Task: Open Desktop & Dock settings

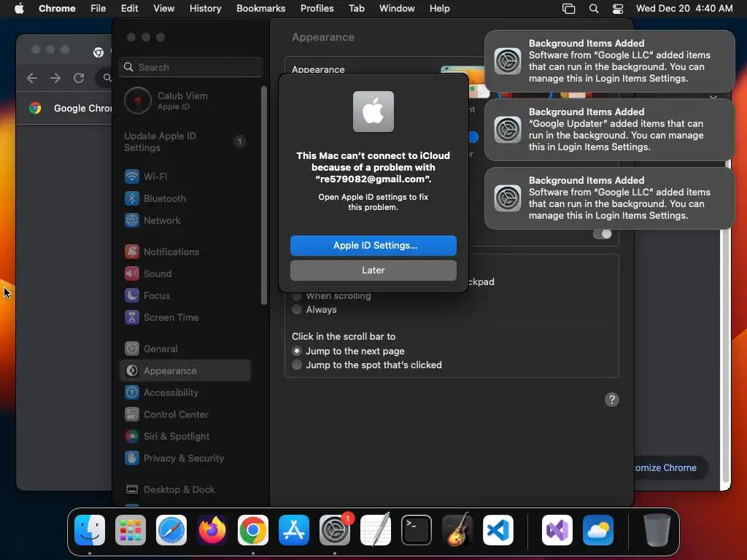Action: [x=185, y=490]
